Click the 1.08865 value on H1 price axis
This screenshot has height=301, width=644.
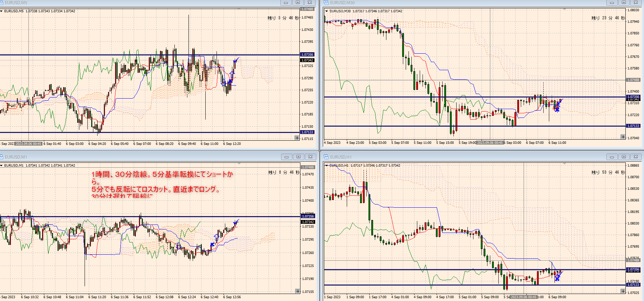coord(633,166)
